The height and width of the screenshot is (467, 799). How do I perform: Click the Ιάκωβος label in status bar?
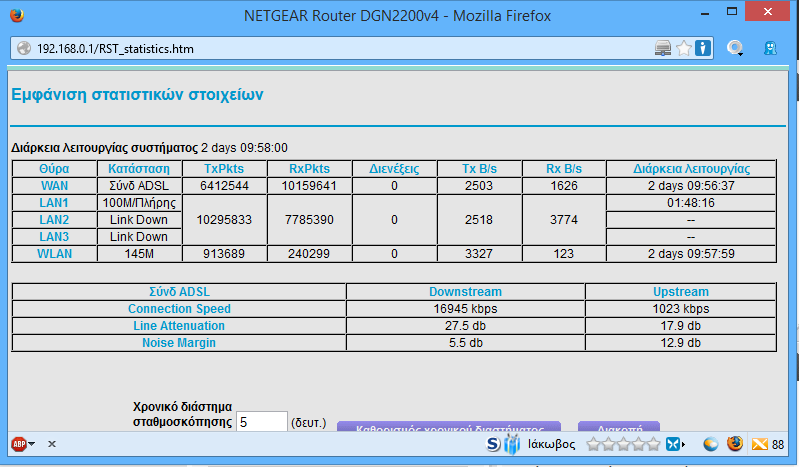point(551,444)
